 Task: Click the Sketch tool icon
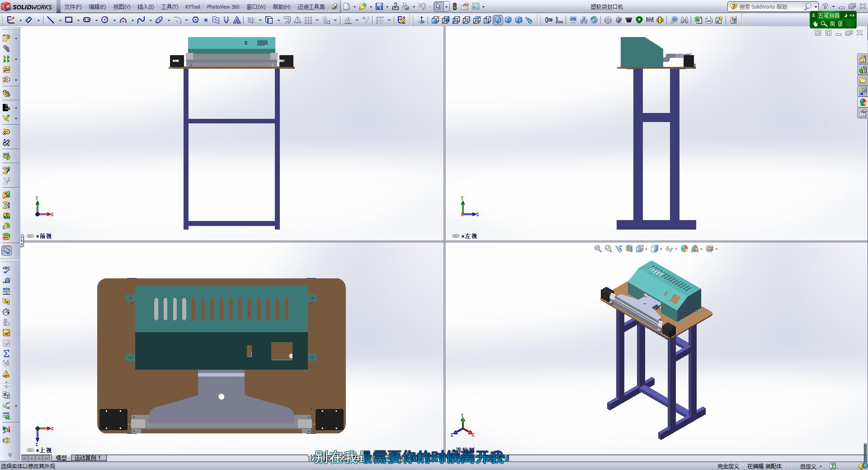[11, 20]
